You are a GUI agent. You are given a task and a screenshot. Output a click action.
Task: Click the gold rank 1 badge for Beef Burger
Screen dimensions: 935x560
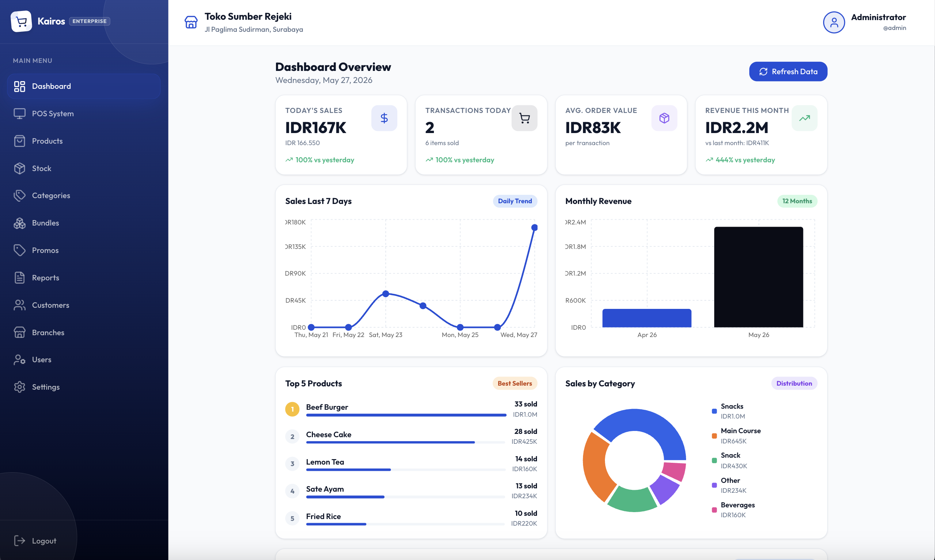pyautogui.click(x=292, y=409)
